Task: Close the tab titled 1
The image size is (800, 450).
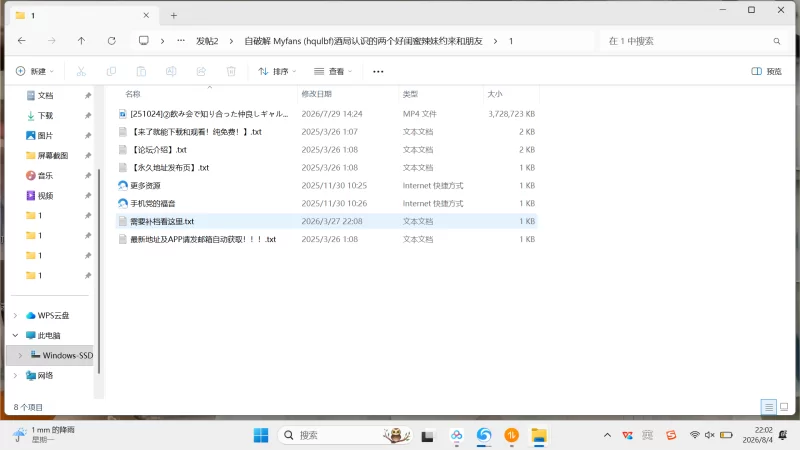Action: 146,16
